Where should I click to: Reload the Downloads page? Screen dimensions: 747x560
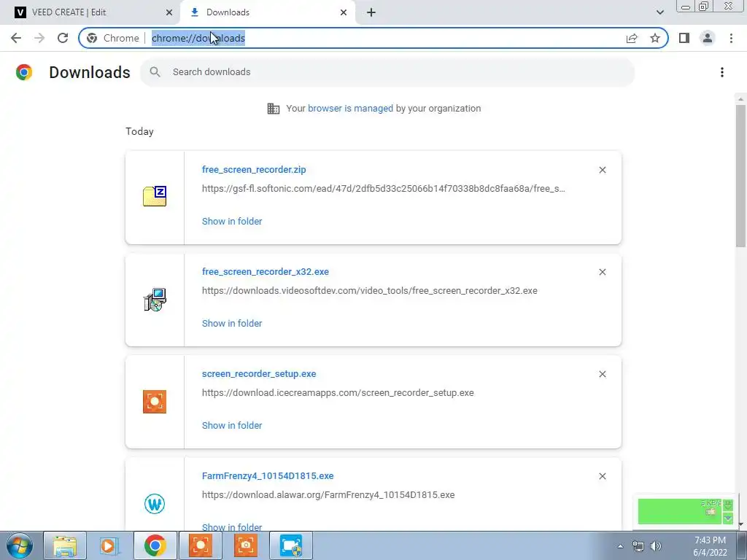[x=63, y=38]
